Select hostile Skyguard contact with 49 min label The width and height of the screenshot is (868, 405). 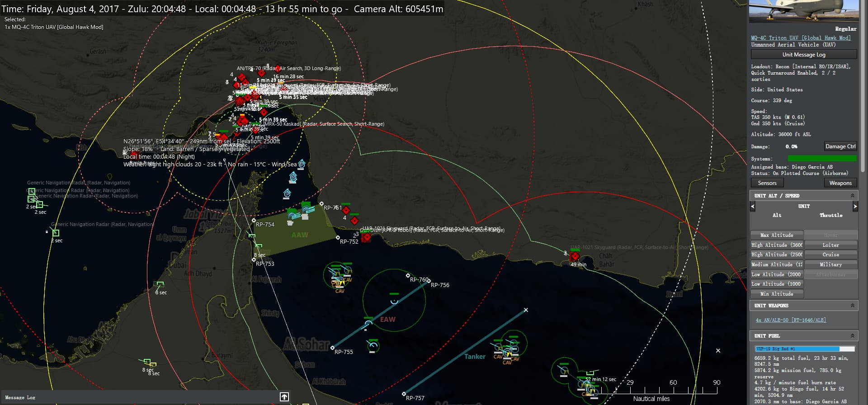575,256
